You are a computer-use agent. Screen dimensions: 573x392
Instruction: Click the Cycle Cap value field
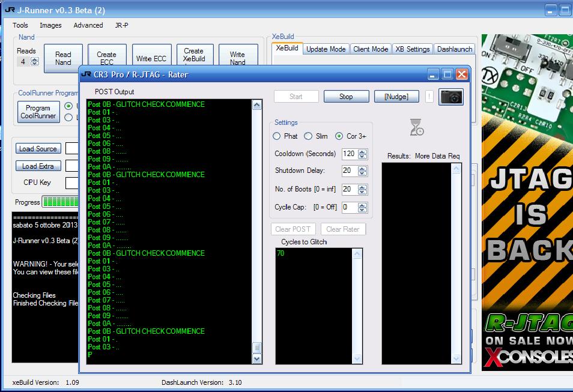click(350, 208)
